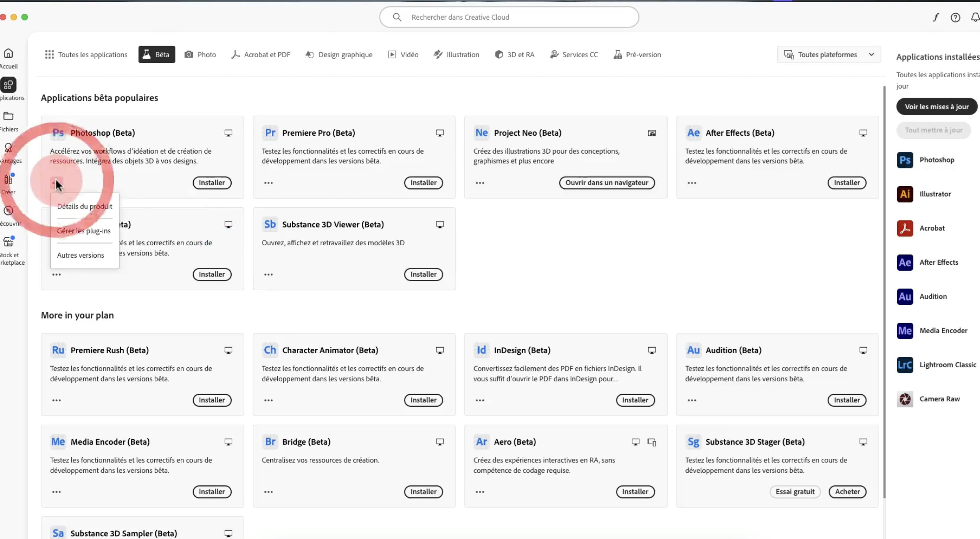Install InDesign (Beta)
The height and width of the screenshot is (539, 980).
click(635, 400)
